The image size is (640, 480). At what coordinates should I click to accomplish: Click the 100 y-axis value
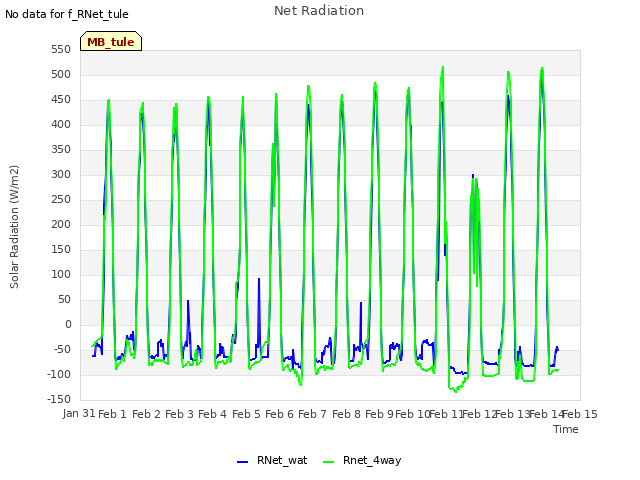coord(61,274)
